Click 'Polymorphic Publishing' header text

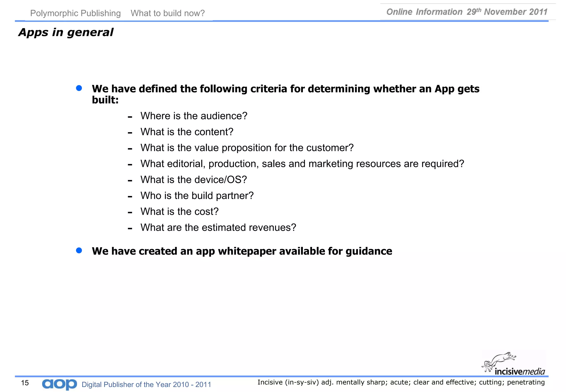75,13
